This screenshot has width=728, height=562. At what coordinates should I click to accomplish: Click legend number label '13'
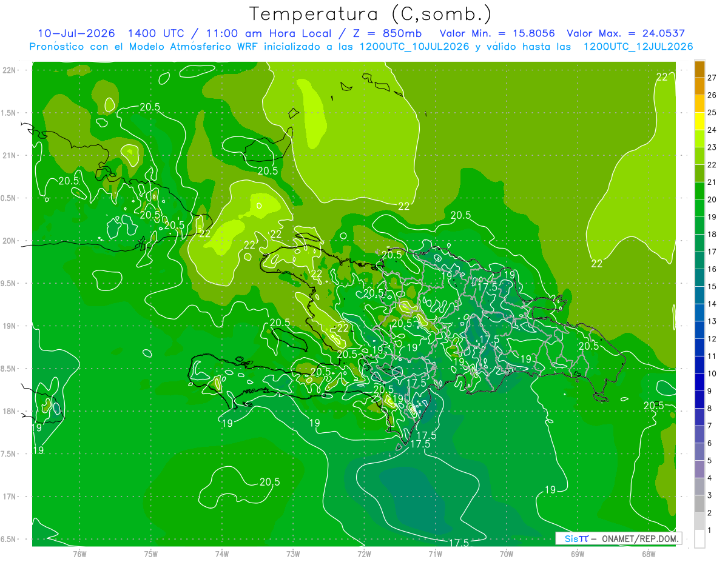click(x=712, y=321)
